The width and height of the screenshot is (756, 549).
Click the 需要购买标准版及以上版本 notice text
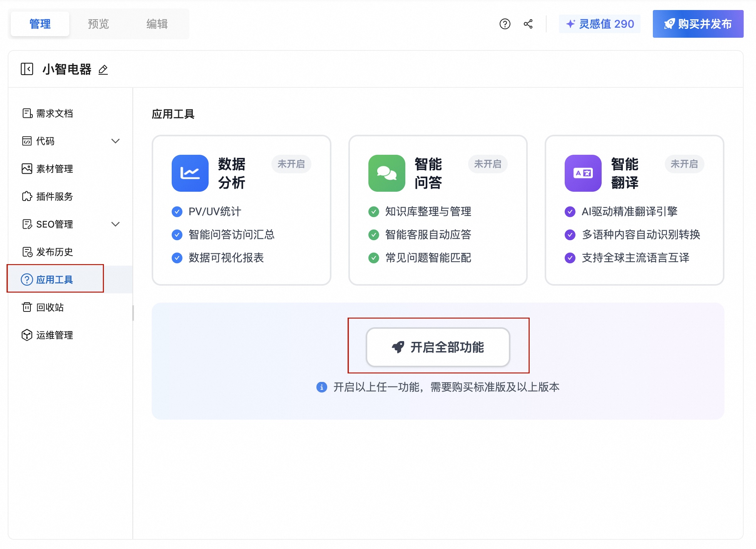click(495, 387)
